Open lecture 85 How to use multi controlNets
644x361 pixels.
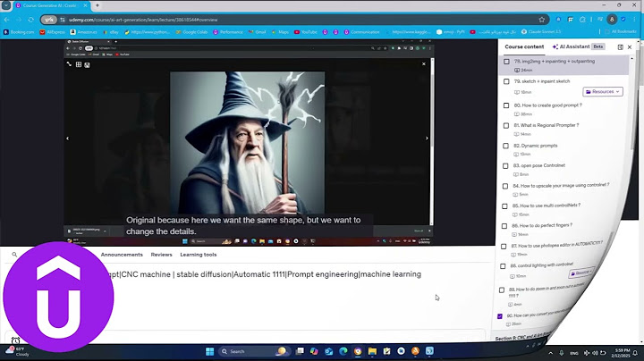[x=547, y=206]
